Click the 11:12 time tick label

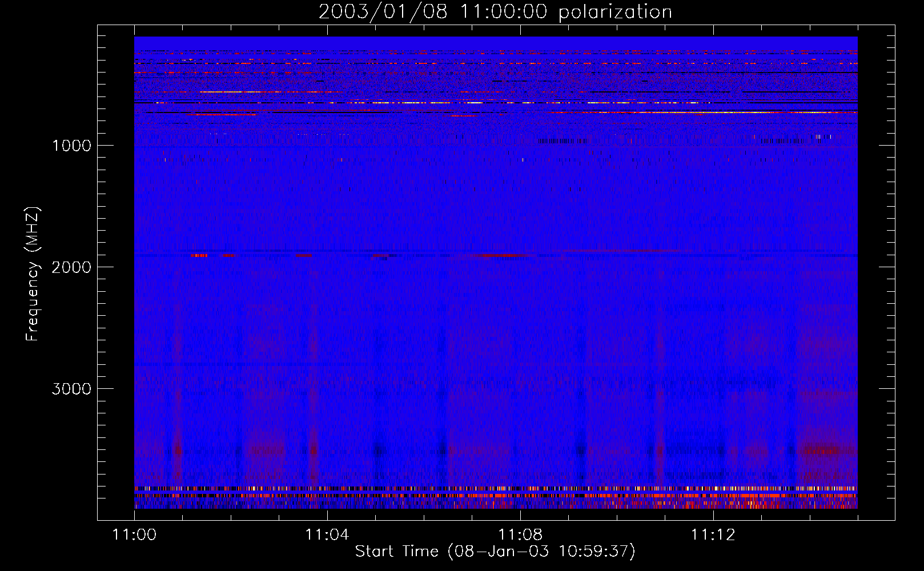713,535
